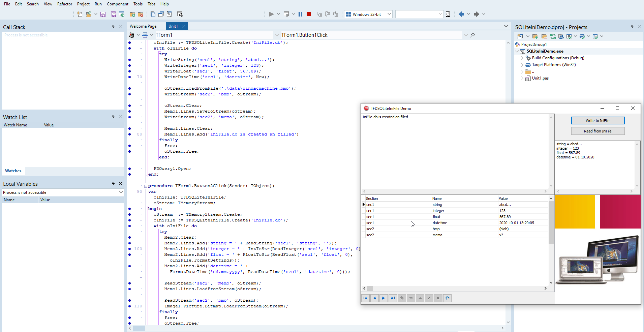The width and height of the screenshot is (644, 332).
Task: Expand Unit1.pas tree node
Action: (522, 78)
